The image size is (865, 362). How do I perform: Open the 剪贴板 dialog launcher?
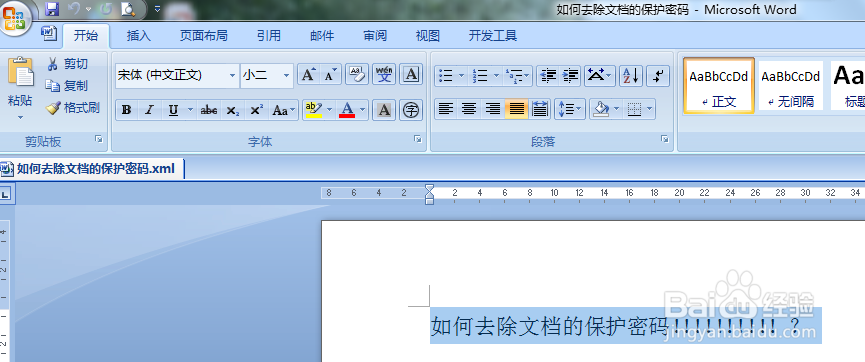tap(99, 140)
